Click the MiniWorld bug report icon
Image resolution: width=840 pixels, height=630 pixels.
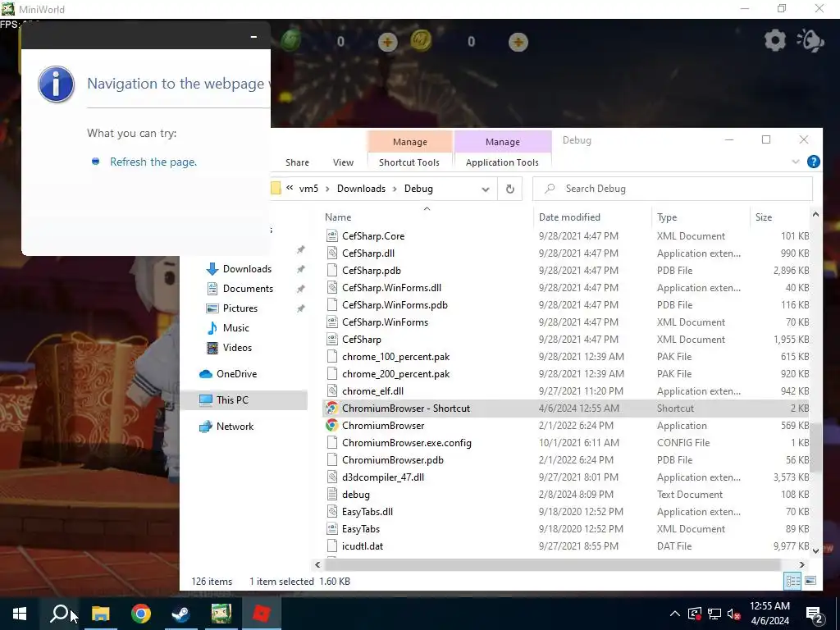(810, 41)
